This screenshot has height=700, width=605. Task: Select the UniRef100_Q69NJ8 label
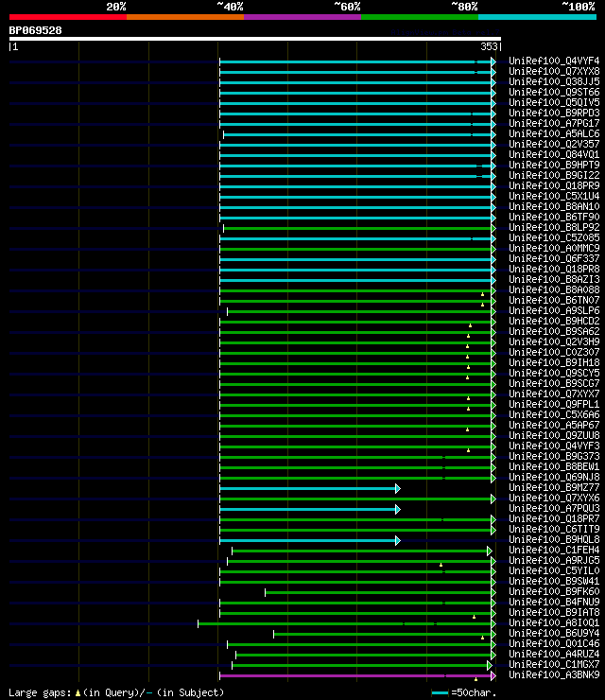[x=554, y=477]
